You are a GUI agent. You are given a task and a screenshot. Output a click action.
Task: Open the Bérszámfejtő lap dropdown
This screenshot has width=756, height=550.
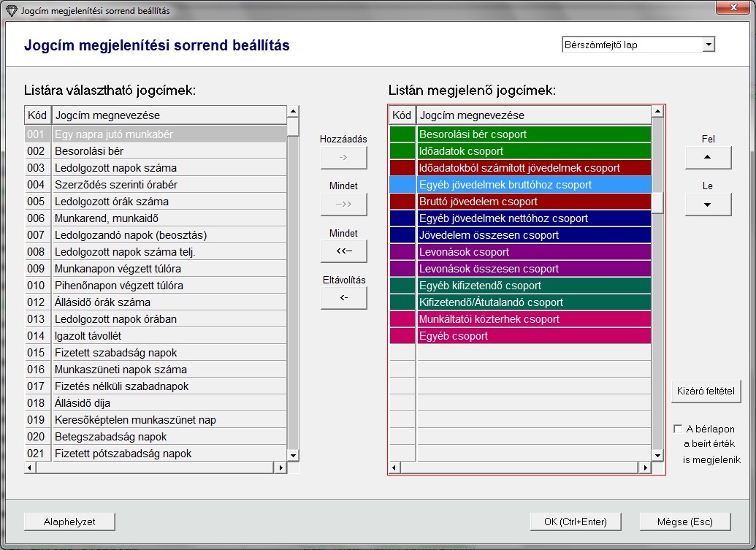(708, 45)
